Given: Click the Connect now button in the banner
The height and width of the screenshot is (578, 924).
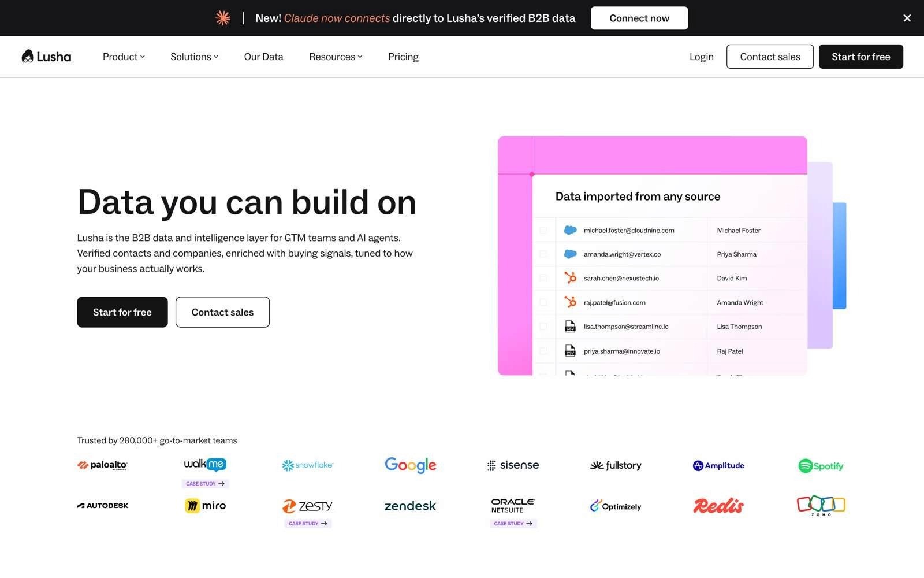Looking at the screenshot, I should [x=639, y=18].
